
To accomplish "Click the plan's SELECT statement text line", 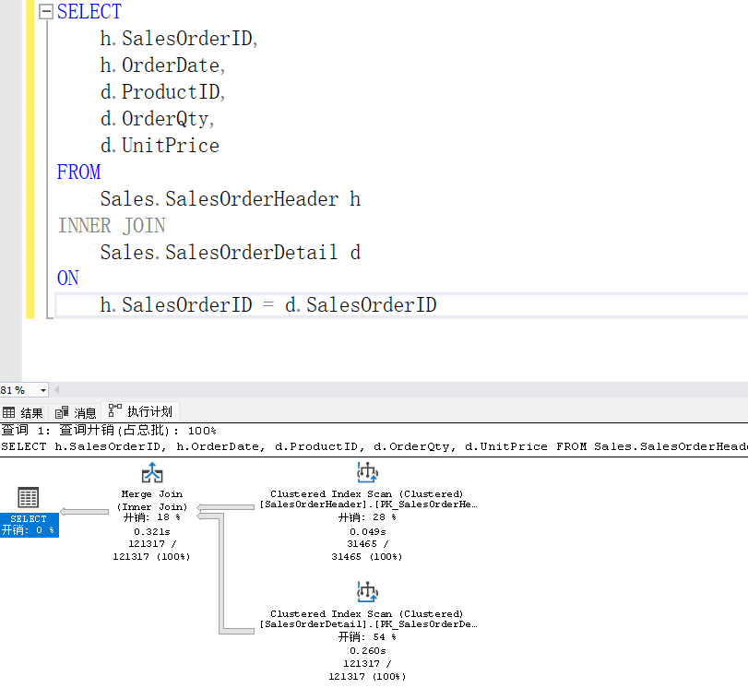I will click(x=374, y=446).
